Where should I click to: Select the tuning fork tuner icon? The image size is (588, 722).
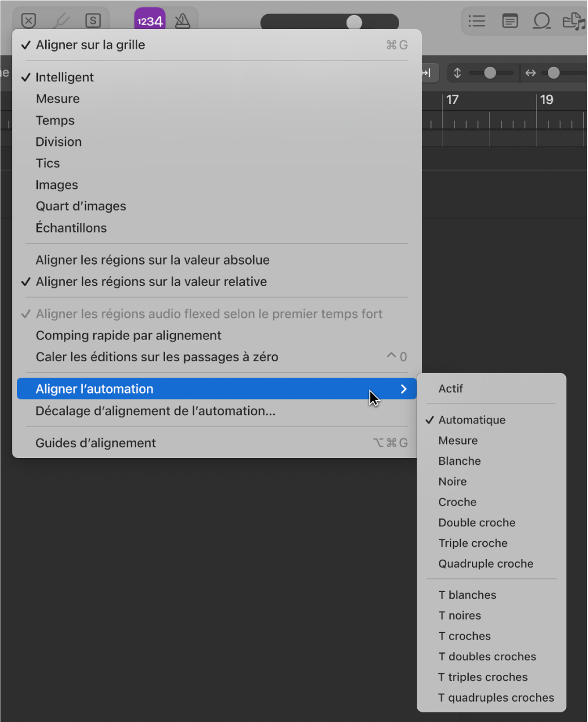tap(62, 20)
